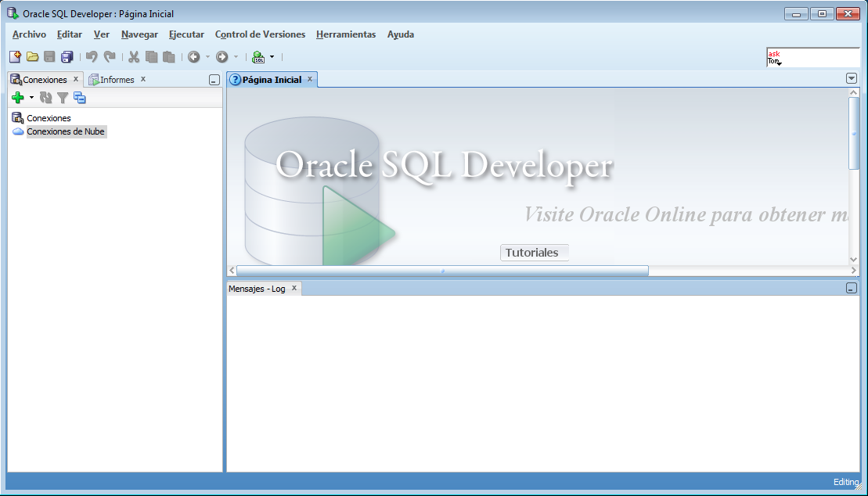868x496 pixels.
Task: Minimize the Conexiones panel
Action: tap(214, 81)
